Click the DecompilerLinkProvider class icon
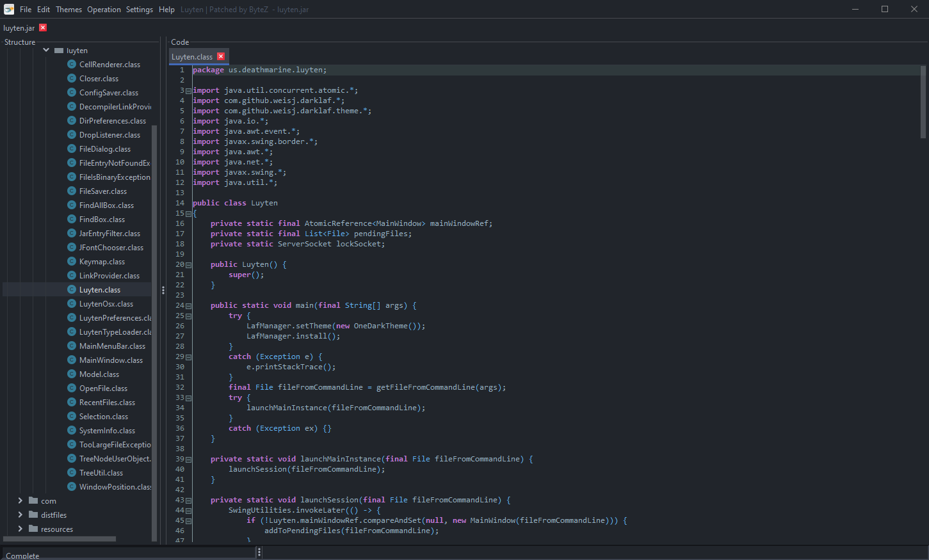This screenshot has width=929, height=560. 72,106
